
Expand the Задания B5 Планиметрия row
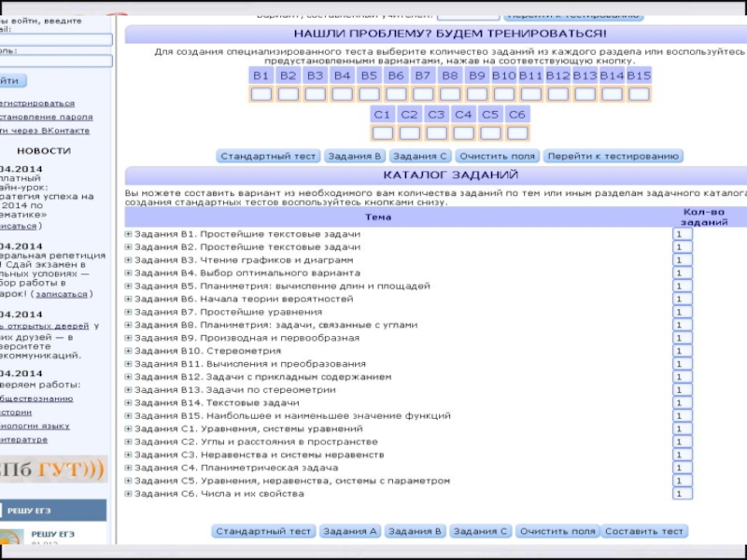128,286
